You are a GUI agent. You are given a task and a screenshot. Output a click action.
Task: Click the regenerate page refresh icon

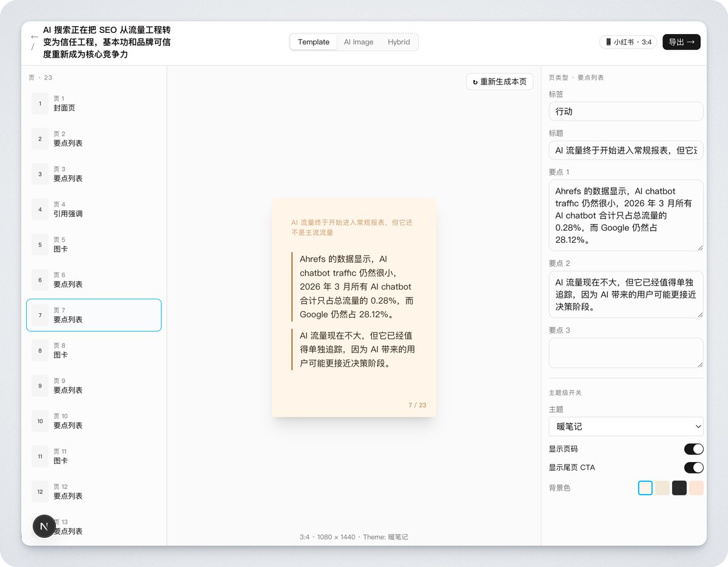(x=475, y=82)
